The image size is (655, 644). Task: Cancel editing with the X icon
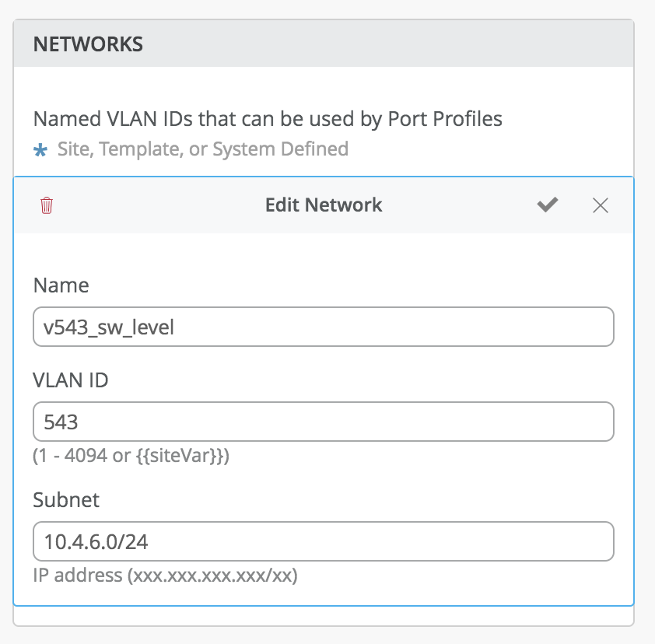tap(600, 205)
